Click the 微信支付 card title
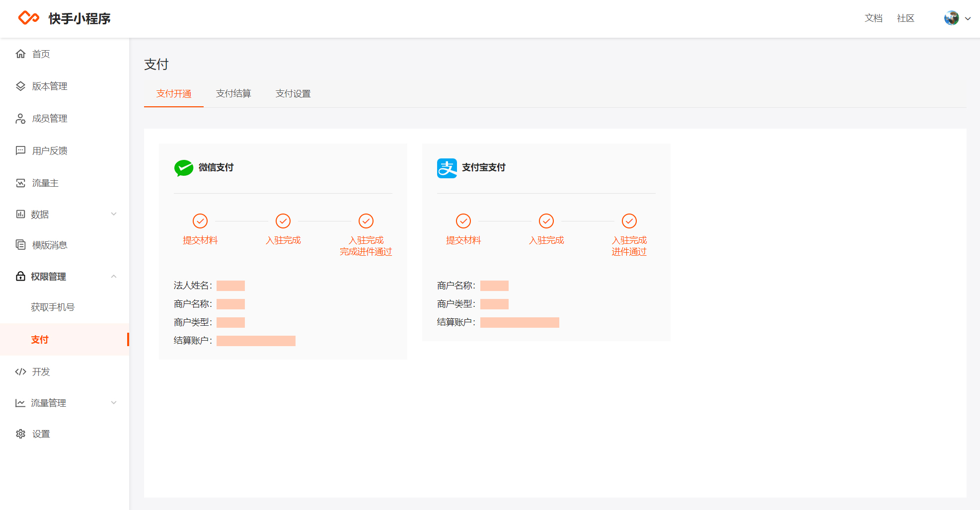 point(216,167)
